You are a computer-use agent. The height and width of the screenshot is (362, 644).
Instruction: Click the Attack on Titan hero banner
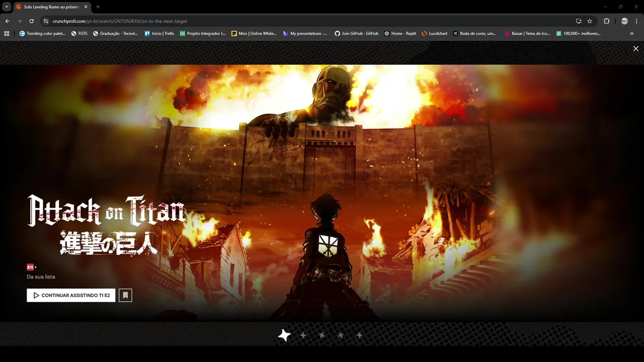click(322, 193)
